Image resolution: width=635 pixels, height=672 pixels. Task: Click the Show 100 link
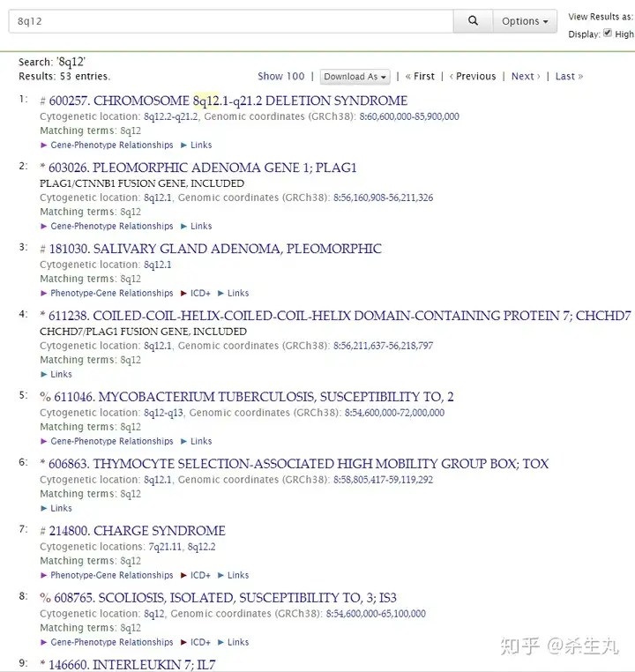tap(281, 77)
